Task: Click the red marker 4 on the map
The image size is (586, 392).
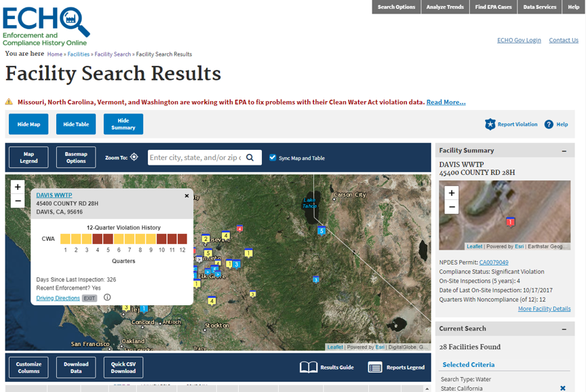Action: pos(239,229)
